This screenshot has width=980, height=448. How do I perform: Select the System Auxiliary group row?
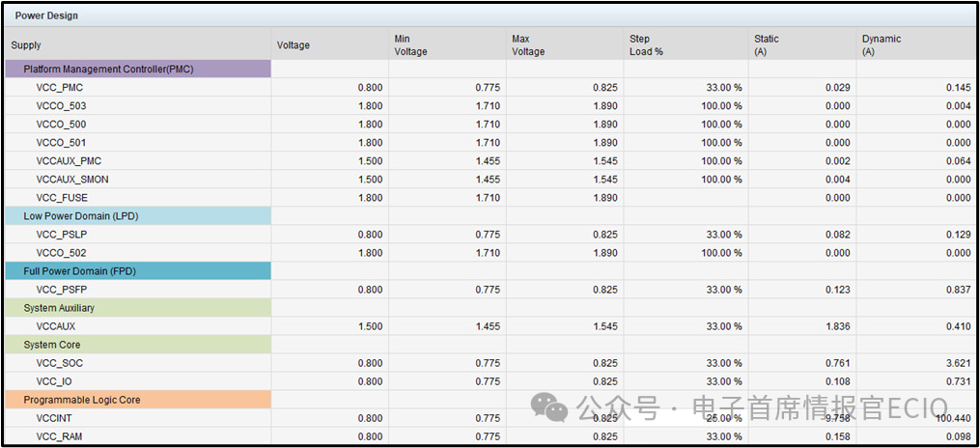click(138, 308)
